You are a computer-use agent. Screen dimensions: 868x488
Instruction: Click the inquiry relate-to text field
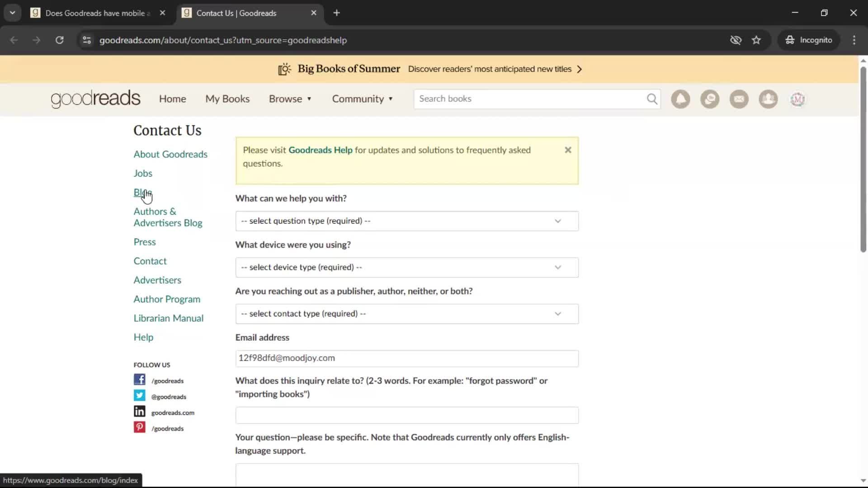coord(407,415)
